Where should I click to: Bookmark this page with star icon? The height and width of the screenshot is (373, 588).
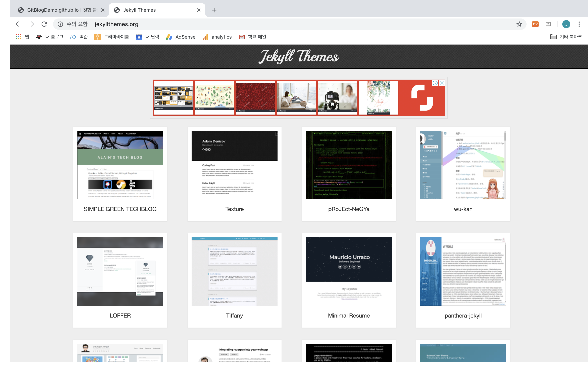coord(519,24)
